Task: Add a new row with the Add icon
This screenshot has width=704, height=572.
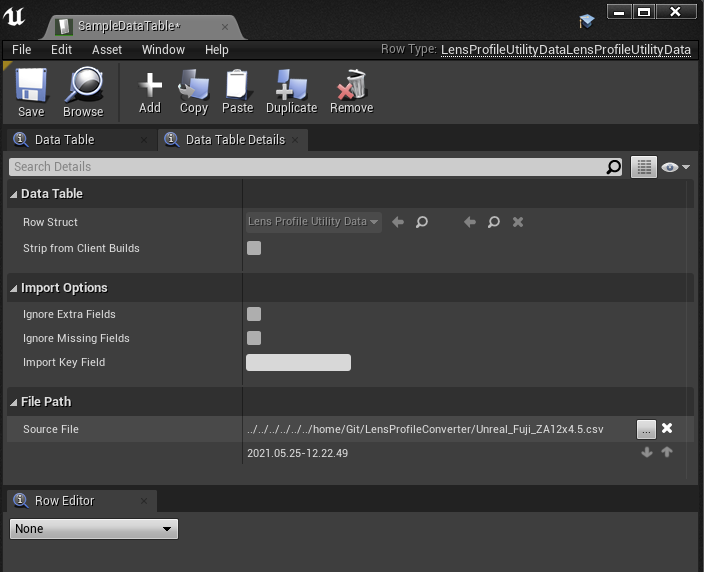Action: point(150,92)
